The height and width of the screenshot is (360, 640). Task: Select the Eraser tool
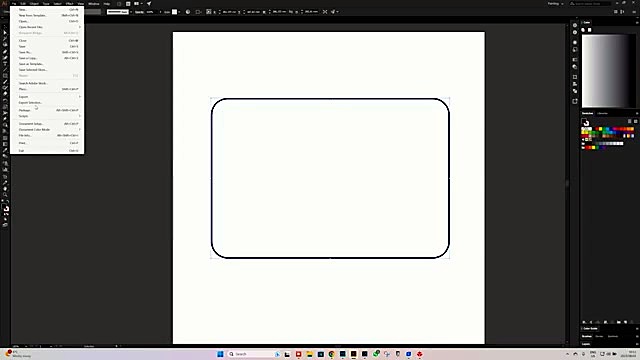pos(5,94)
